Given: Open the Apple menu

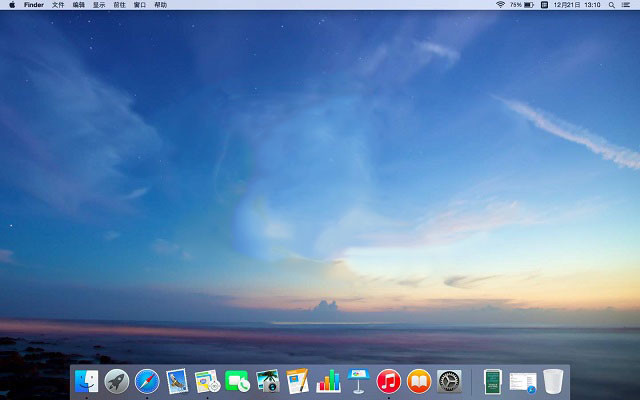Looking at the screenshot, I should 11,5.
